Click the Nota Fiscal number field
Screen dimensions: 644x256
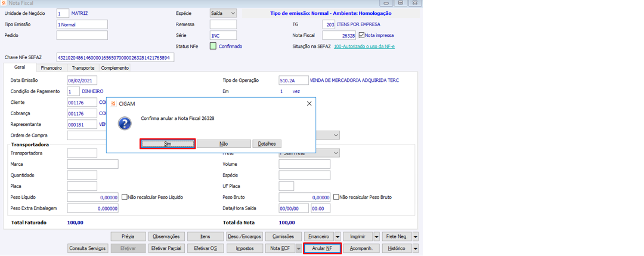point(340,35)
